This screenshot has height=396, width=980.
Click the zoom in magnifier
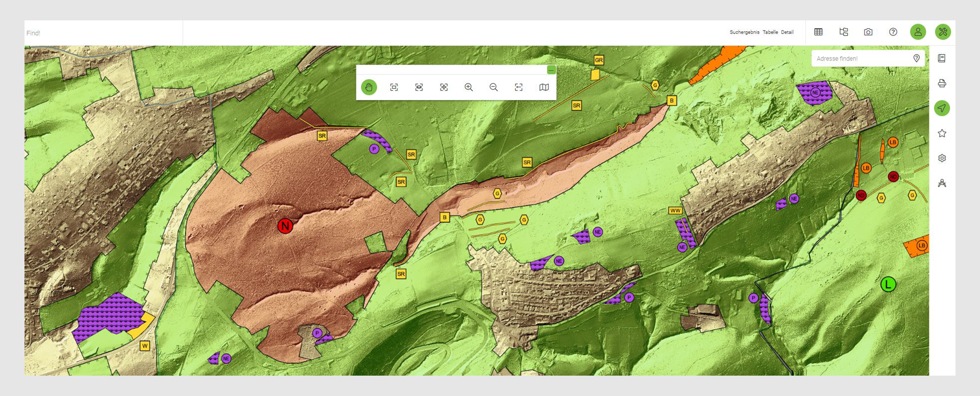click(468, 87)
